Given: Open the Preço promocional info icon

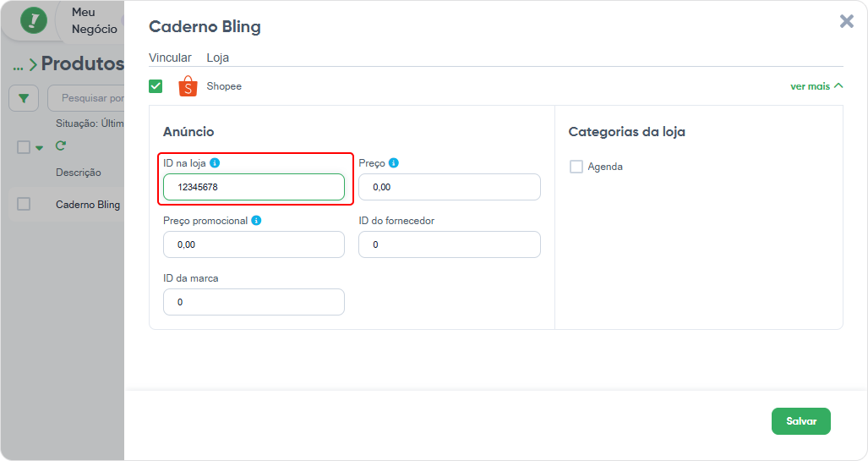Looking at the screenshot, I should [x=256, y=221].
